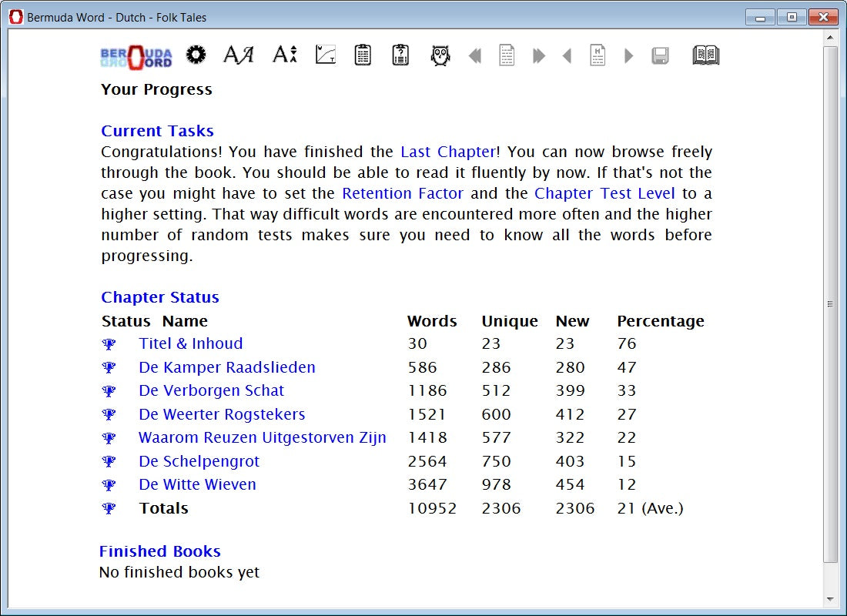Open the progress graph icon
The width and height of the screenshot is (847, 616).
[x=326, y=55]
